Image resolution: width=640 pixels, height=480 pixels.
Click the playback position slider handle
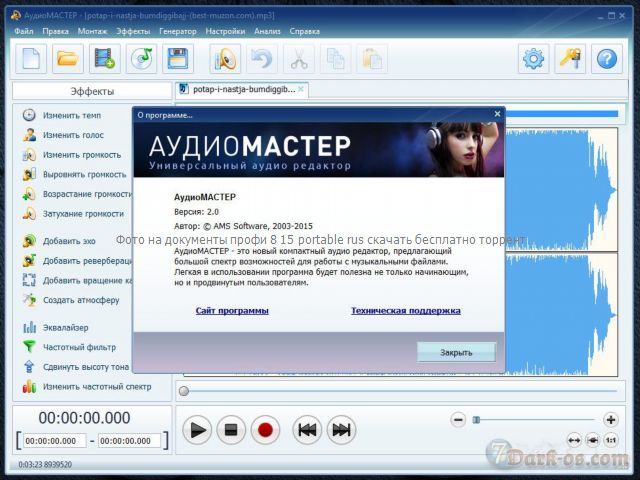(x=184, y=391)
